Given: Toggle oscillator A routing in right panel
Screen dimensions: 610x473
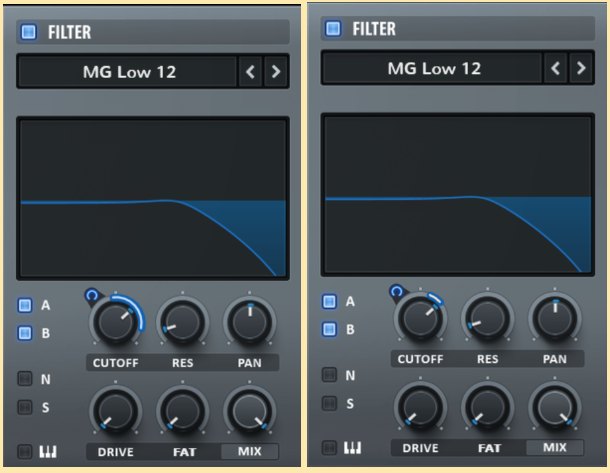Looking at the screenshot, I should [330, 302].
